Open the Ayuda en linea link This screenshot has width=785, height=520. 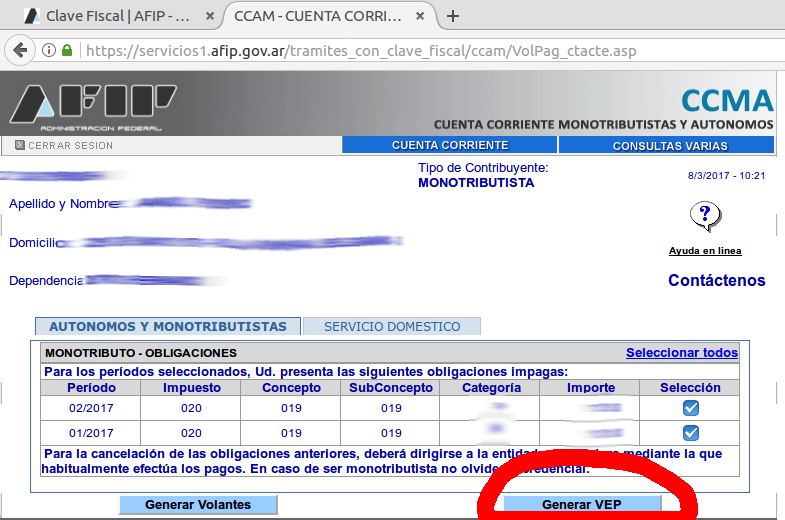coord(705,251)
